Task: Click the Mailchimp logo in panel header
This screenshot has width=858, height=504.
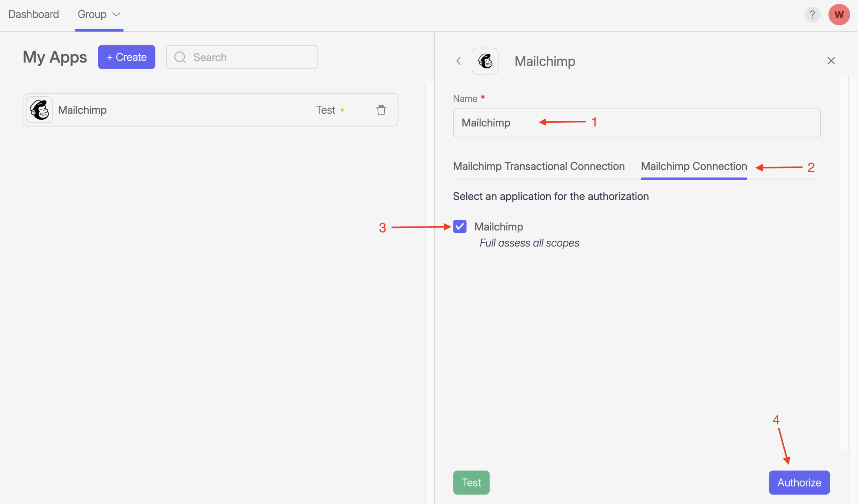Action: [485, 61]
